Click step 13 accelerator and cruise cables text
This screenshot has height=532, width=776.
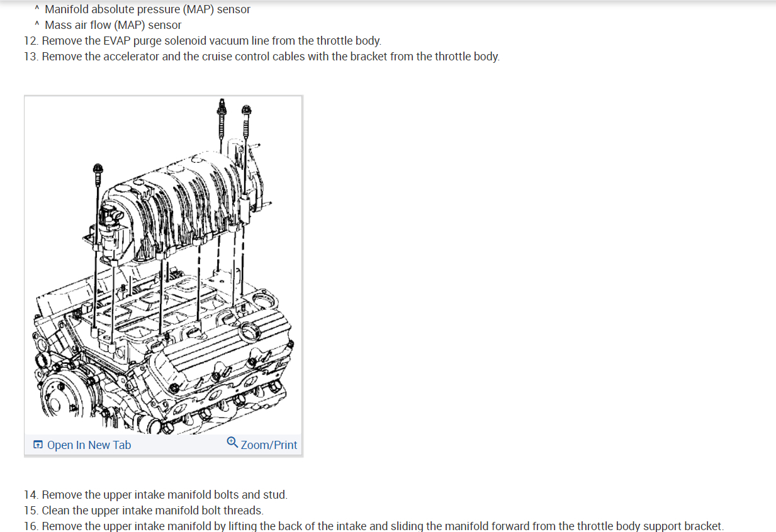[262, 57]
